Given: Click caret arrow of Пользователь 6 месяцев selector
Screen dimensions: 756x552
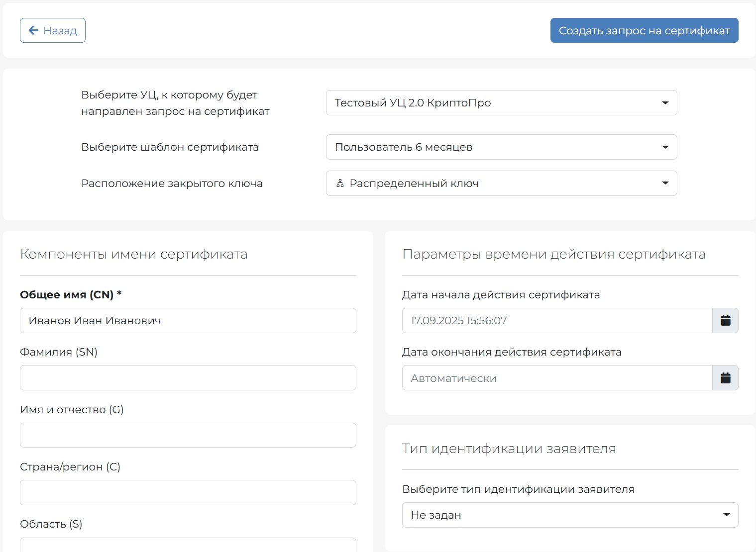Looking at the screenshot, I should 665,147.
